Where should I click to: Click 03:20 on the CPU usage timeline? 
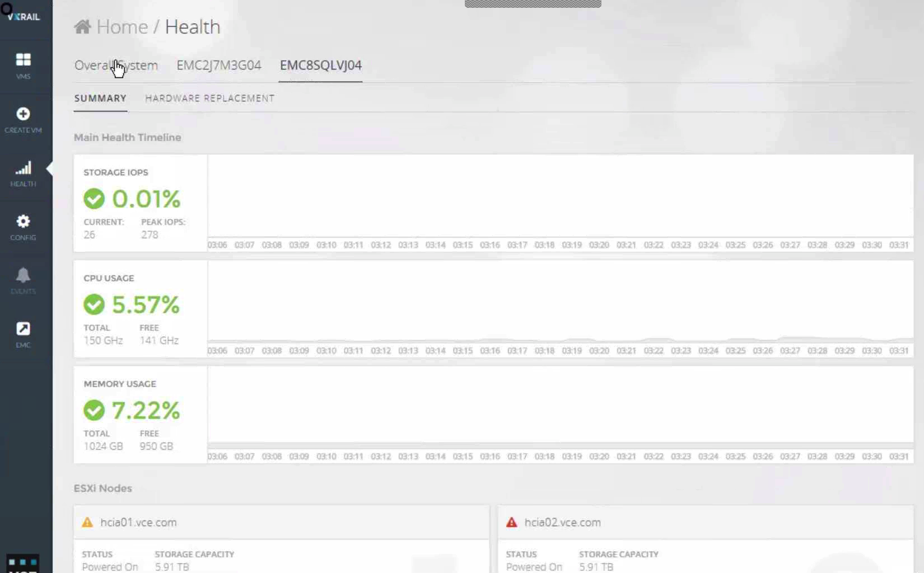(599, 351)
